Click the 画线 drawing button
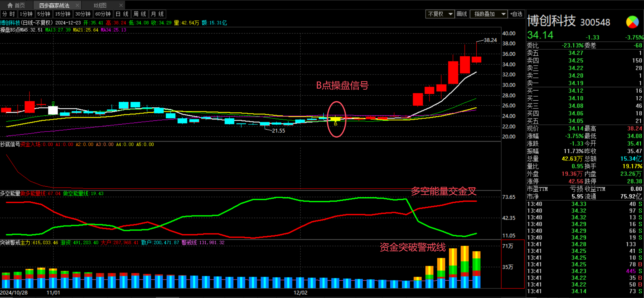The image size is (644, 298). [462, 14]
